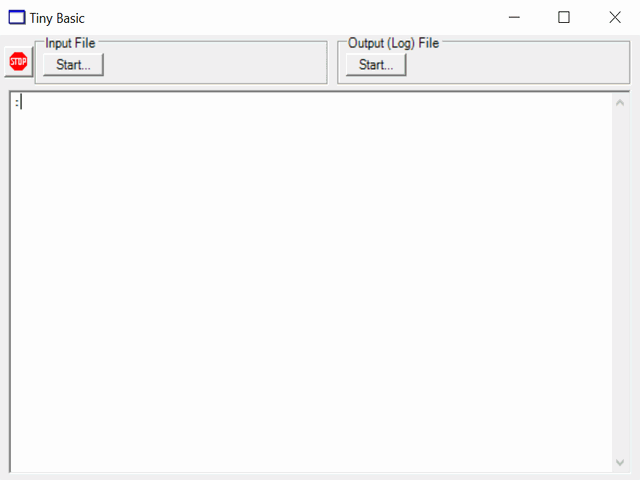
Task: Open the Tiny Basic window system icon
Action: coord(17,18)
